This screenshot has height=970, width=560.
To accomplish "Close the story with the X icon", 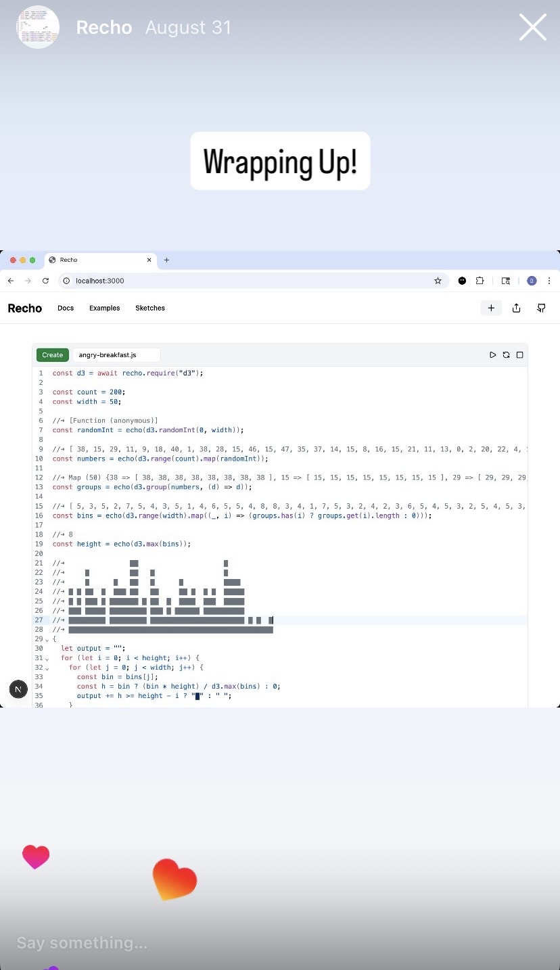I will click(532, 28).
